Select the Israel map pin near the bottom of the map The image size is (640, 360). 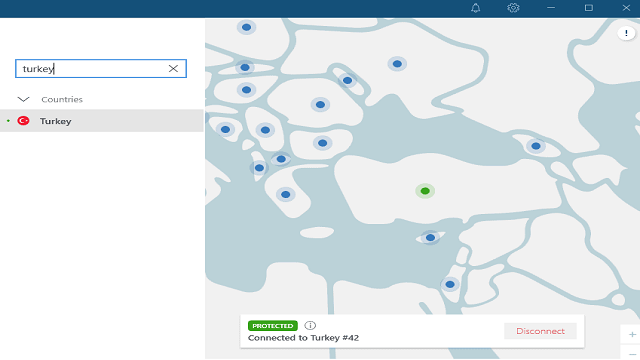450,284
